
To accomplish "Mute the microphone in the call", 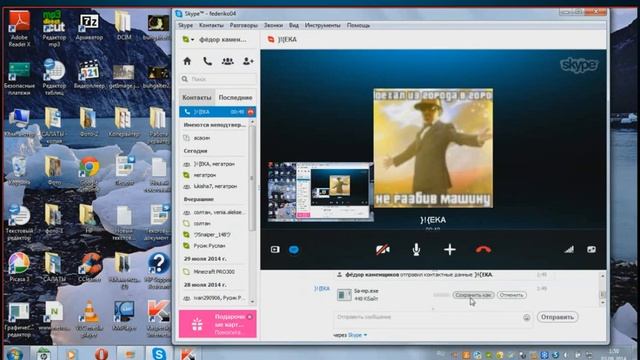I will (x=416, y=249).
